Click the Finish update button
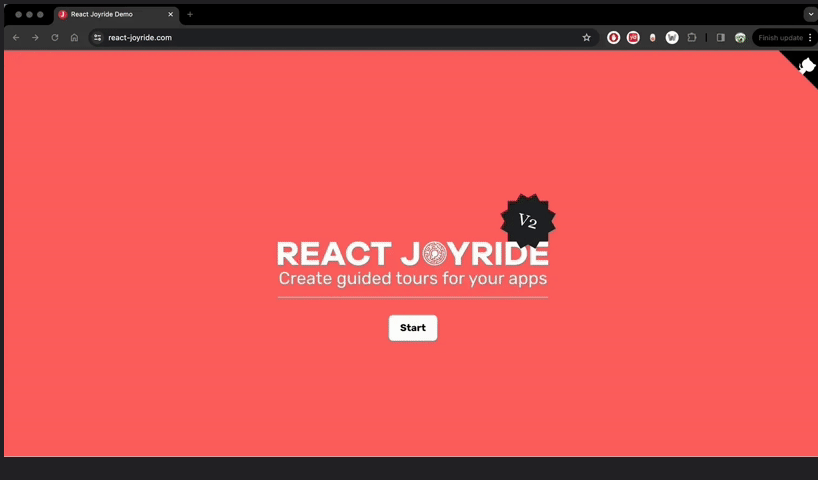The image size is (818, 480). (780, 38)
